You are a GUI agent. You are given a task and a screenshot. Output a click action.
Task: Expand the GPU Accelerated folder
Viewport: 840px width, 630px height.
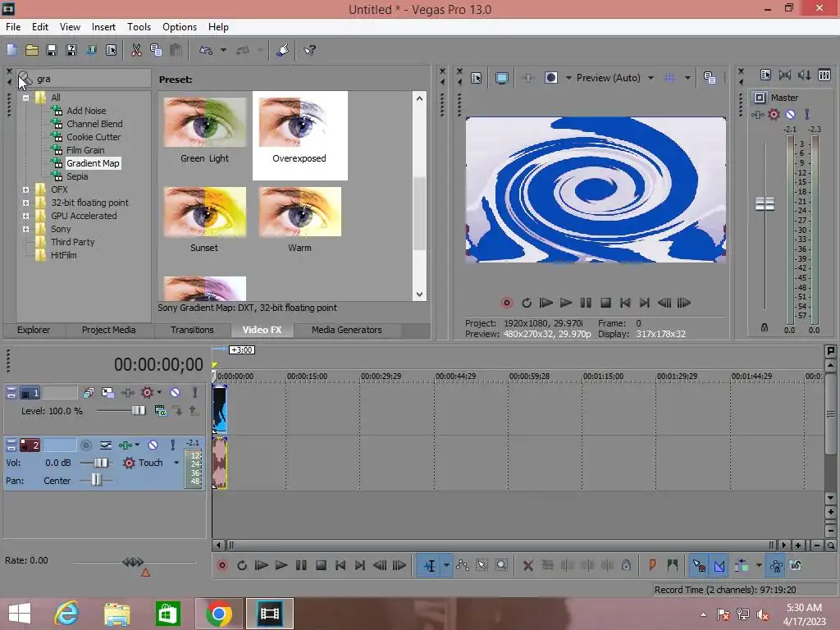coord(25,216)
